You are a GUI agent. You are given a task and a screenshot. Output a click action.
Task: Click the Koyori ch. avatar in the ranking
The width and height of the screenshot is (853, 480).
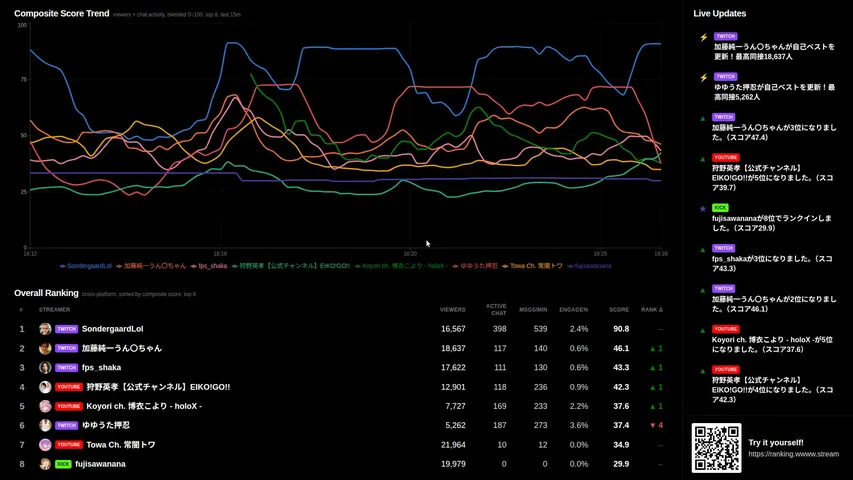click(45, 406)
